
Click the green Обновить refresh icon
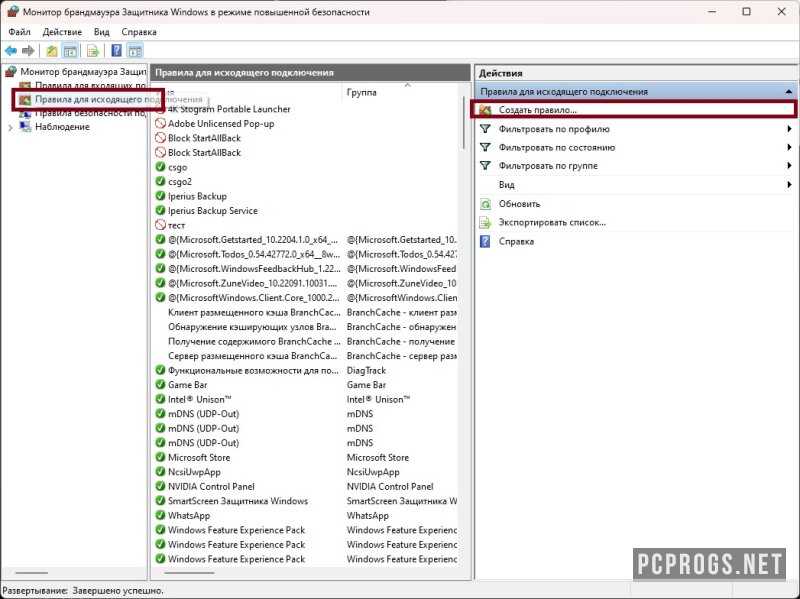pos(486,204)
